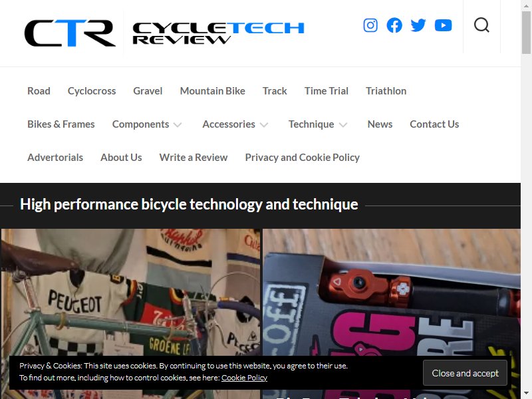Follow the Cookie Policy link
532x399 pixels.
(244, 378)
